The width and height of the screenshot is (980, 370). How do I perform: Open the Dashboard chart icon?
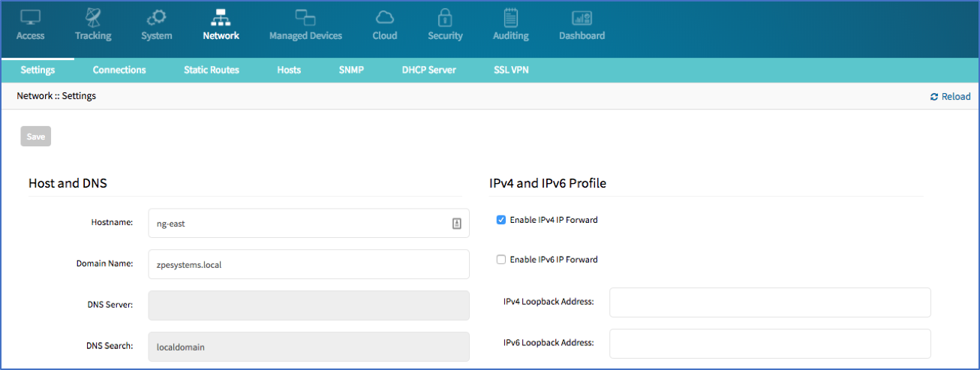(x=582, y=17)
